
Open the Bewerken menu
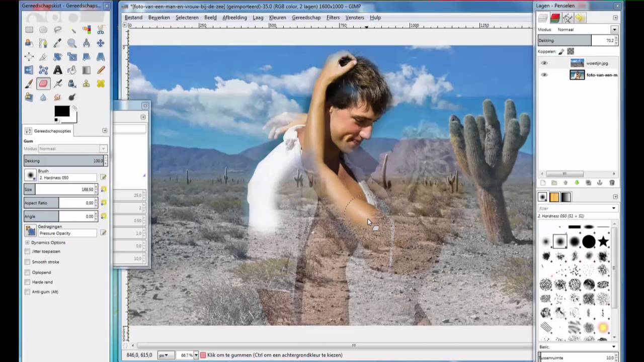[x=159, y=18]
